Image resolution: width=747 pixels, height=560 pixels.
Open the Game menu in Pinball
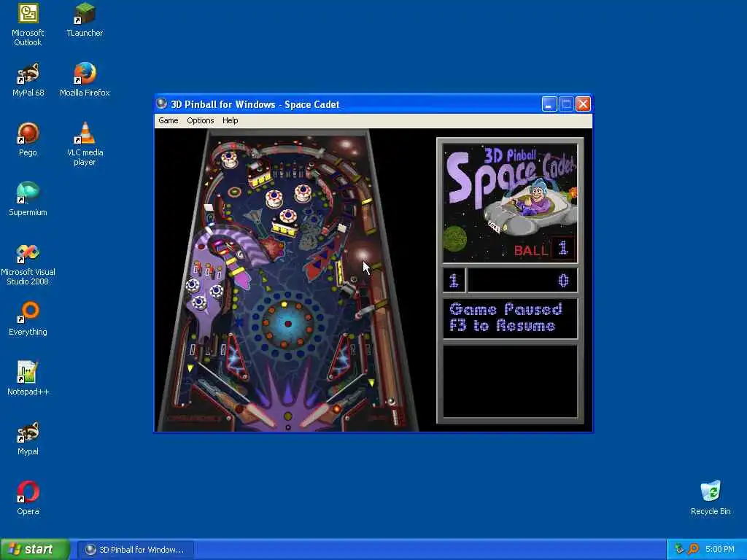(169, 120)
